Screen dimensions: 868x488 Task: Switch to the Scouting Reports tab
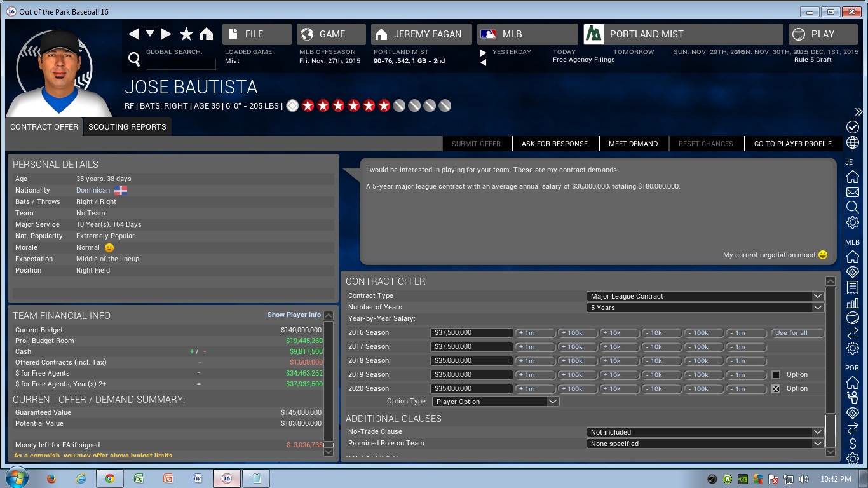coord(127,126)
